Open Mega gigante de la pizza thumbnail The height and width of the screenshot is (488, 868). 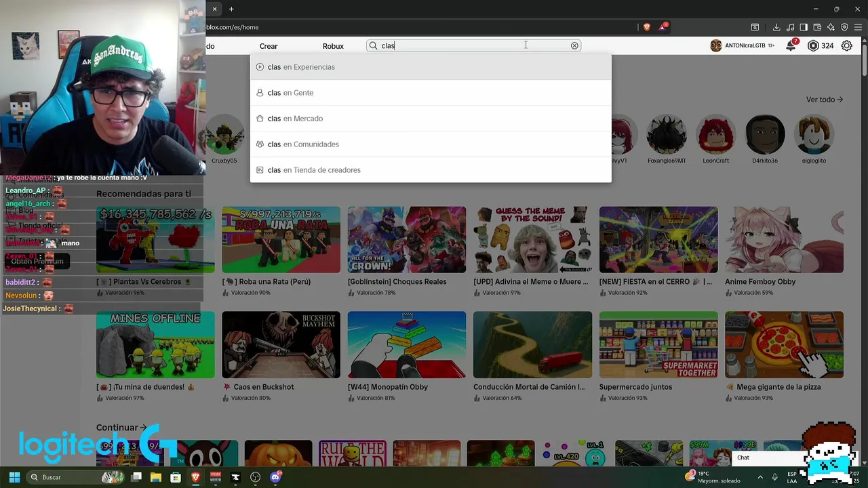tap(784, 345)
